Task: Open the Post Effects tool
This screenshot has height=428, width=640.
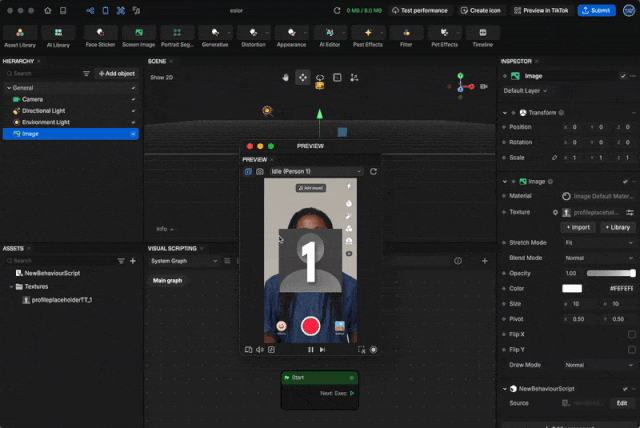Action: coord(368,37)
